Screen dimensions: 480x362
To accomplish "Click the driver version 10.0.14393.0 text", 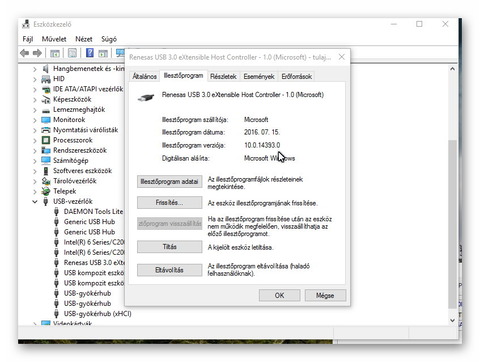I will [x=262, y=145].
